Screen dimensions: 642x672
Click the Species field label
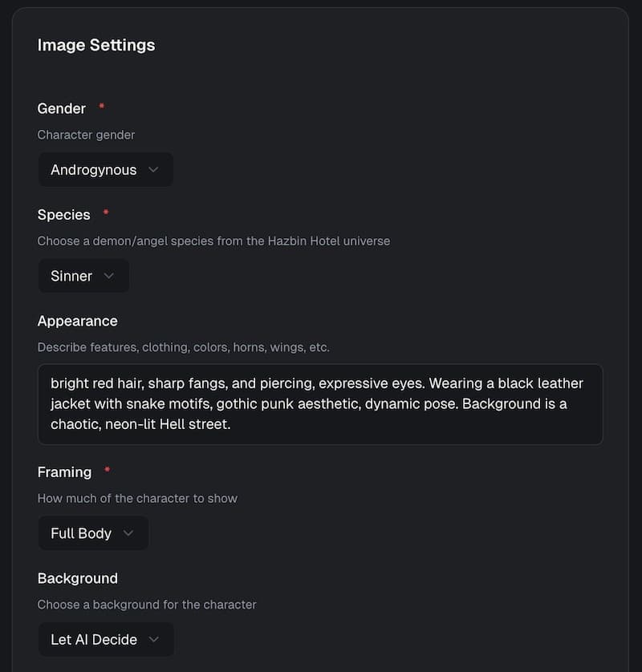coord(64,214)
